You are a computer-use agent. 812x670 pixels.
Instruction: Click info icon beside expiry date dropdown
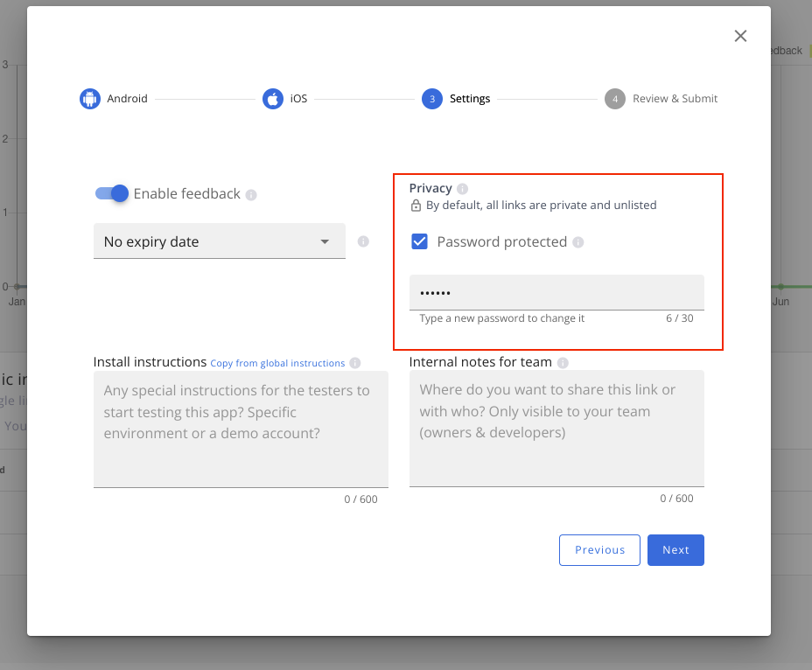(363, 241)
